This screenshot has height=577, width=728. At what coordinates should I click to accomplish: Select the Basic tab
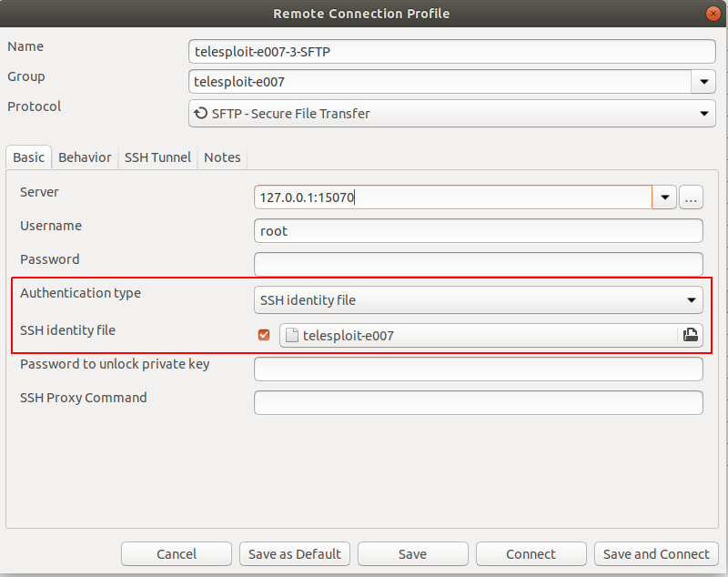point(29,157)
